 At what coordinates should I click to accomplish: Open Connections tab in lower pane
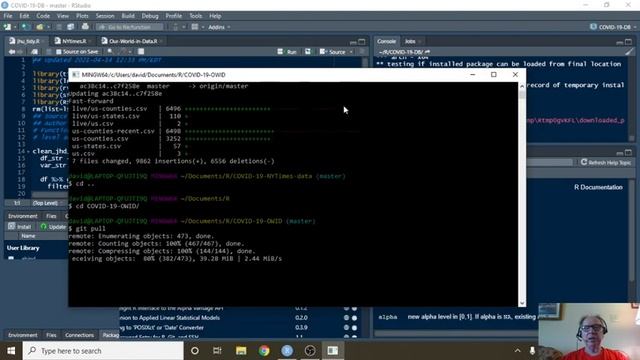tap(79, 335)
